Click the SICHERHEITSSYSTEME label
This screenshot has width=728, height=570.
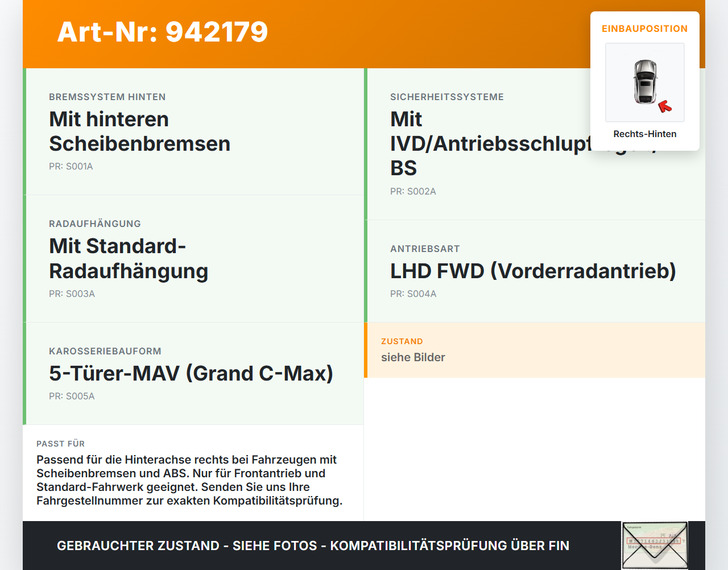(447, 97)
